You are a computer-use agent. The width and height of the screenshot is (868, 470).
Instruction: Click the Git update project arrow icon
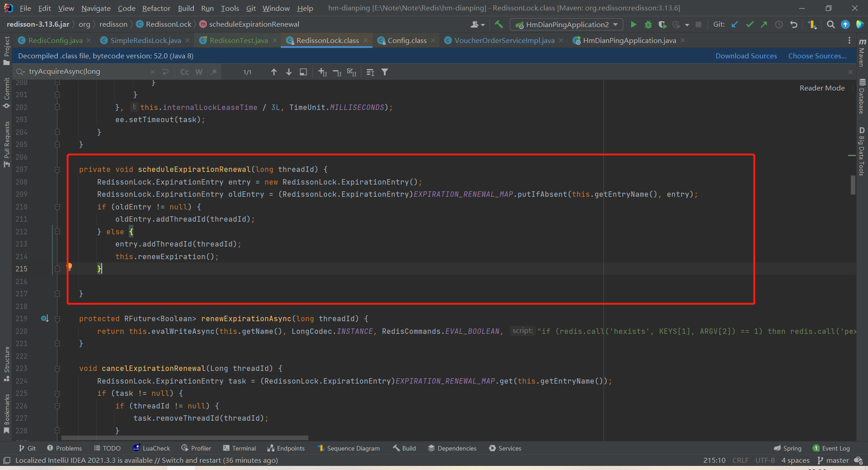[x=735, y=24]
